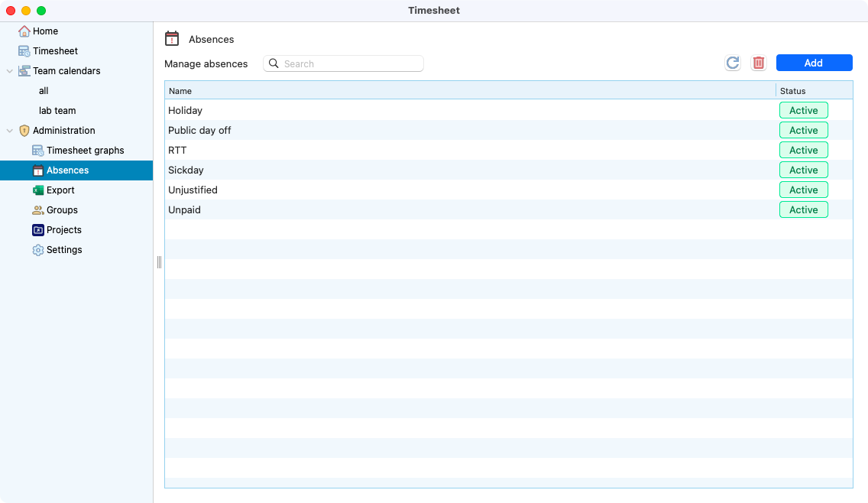Click the Export spreadsheet icon
The height and width of the screenshot is (503, 868).
[37, 190]
